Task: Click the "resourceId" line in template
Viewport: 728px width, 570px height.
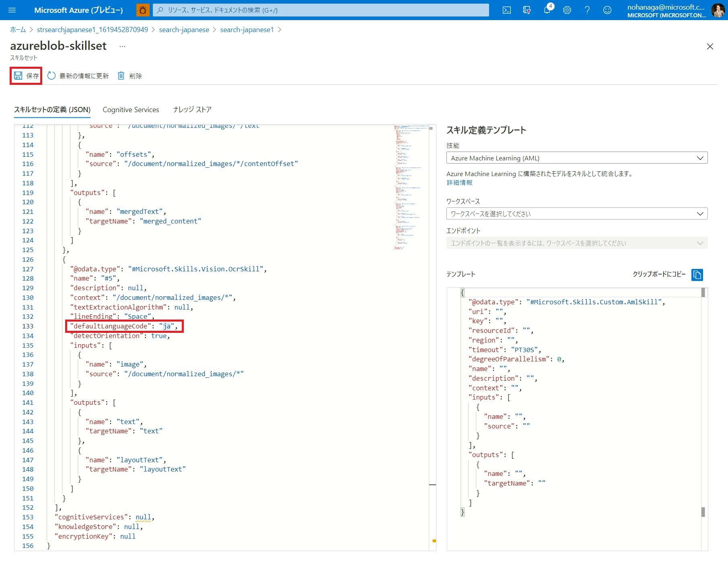Action: click(x=501, y=330)
